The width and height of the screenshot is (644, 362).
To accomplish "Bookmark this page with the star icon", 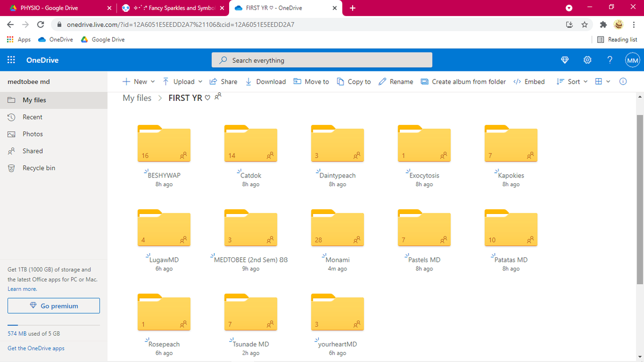I will click(x=584, y=25).
